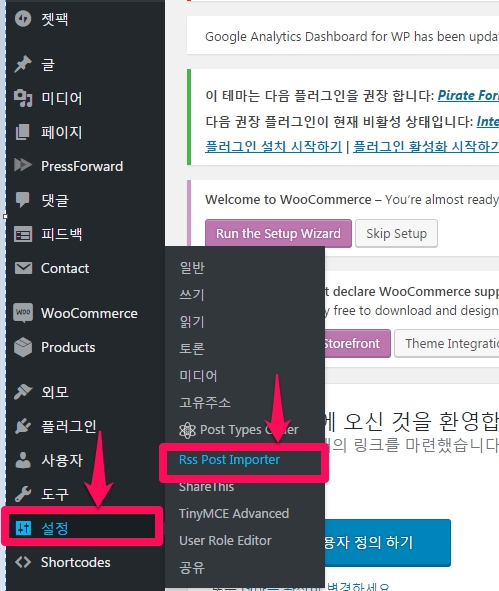Click the Skip Setup button
Viewport: 499px width, 591px height.
[x=396, y=233]
